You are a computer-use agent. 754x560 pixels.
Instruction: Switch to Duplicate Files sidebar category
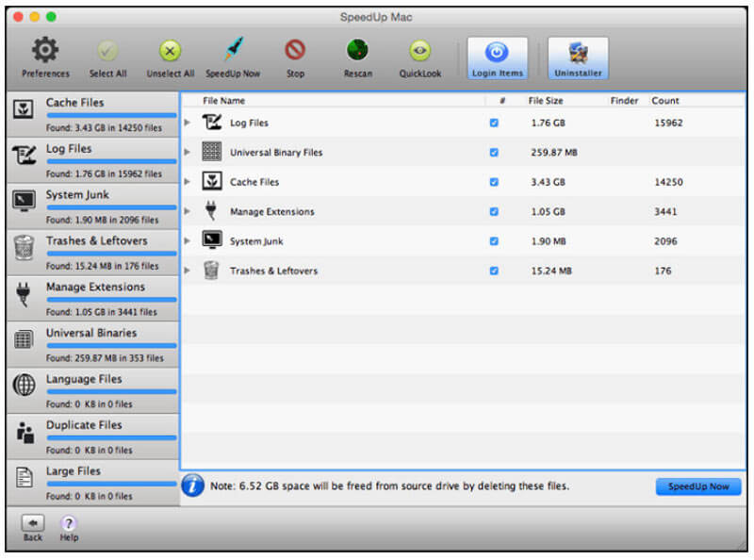[x=91, y=436]
